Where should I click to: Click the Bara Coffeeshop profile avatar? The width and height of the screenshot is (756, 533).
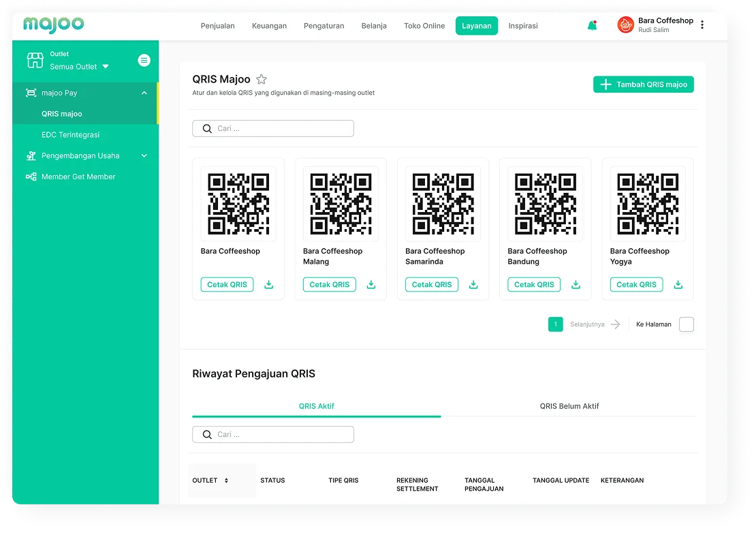[x=625, y=25]
